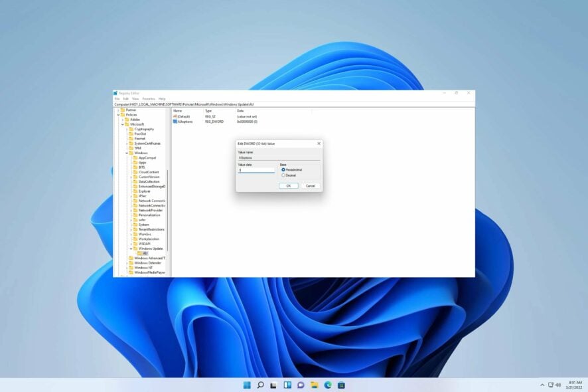Show hidden system tray icons

pyautogui.click(x=542, y=385)
